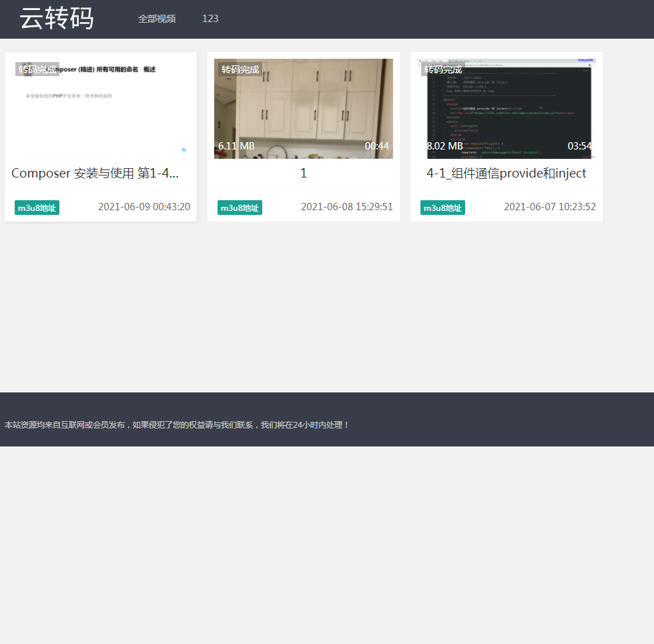654x644 pixels.
Task: Click the 云转码 site logo
Action: [57, 19]
